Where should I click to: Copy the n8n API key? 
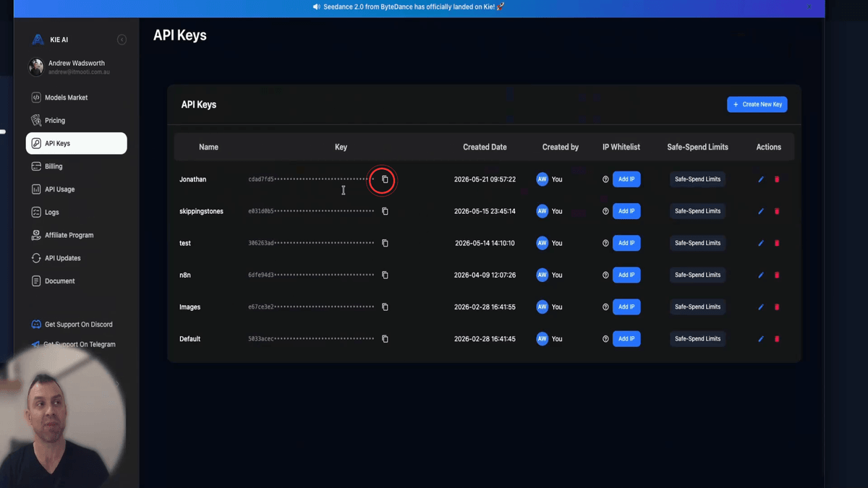point(385,275)
